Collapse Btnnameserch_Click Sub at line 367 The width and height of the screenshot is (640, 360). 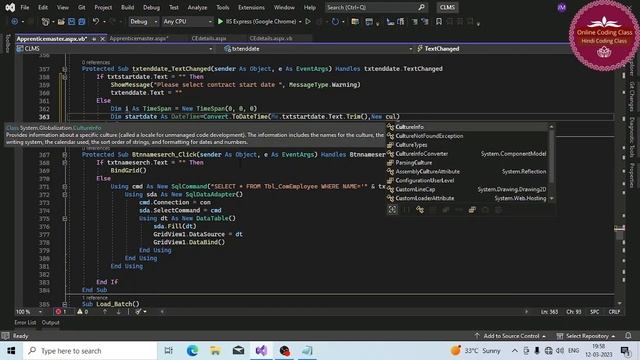click(64, 155)
